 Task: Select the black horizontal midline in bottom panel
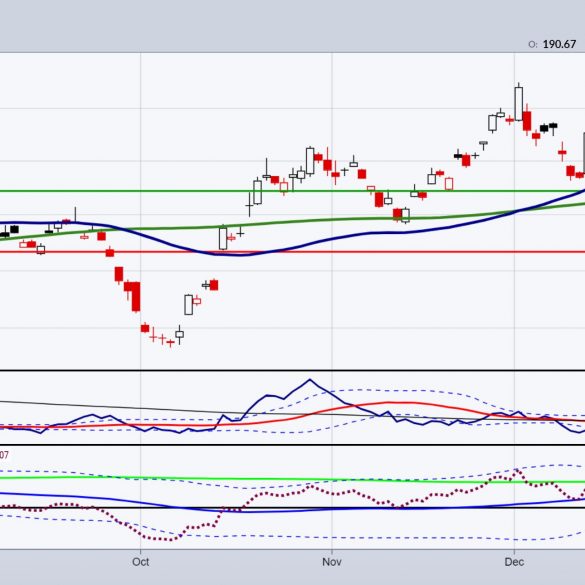click(x=292, y=508)
